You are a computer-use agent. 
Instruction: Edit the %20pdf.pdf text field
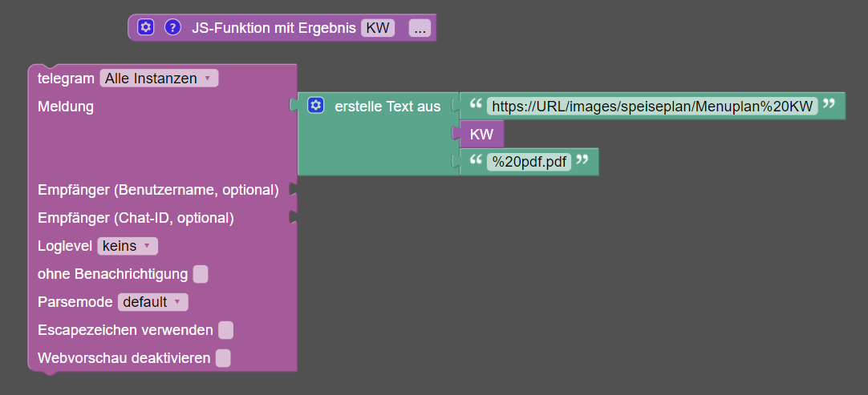529,162
